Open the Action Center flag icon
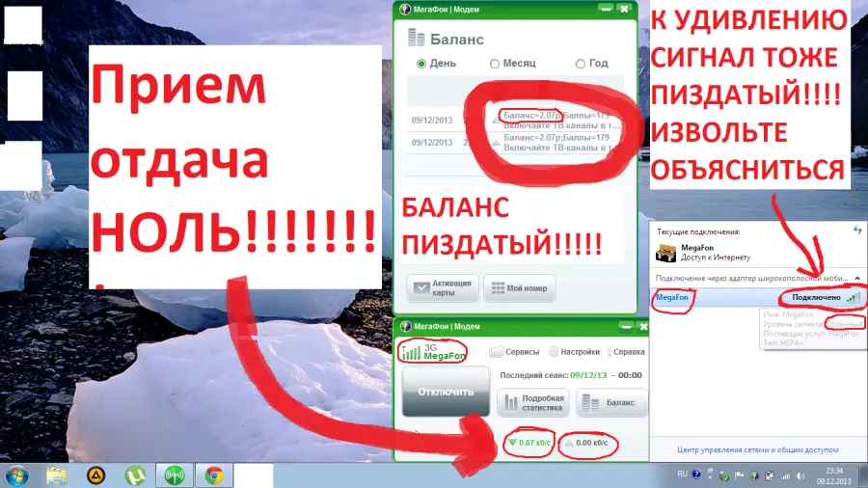Screen dimensions: 868x488 (739, 475)
